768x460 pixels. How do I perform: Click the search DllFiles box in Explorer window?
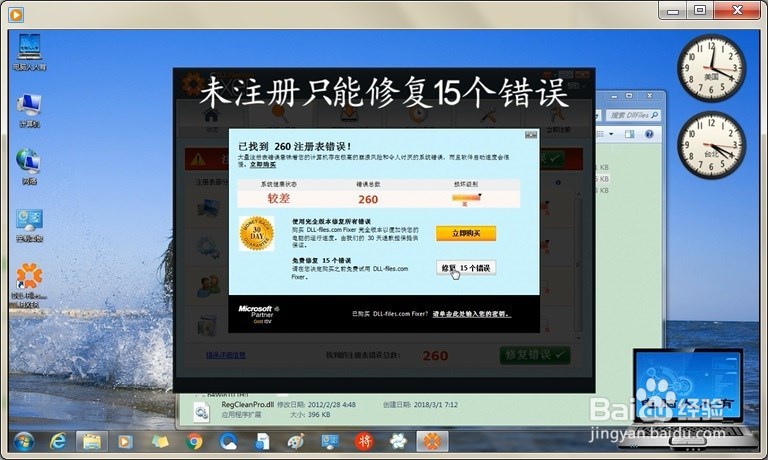(633, 115)
